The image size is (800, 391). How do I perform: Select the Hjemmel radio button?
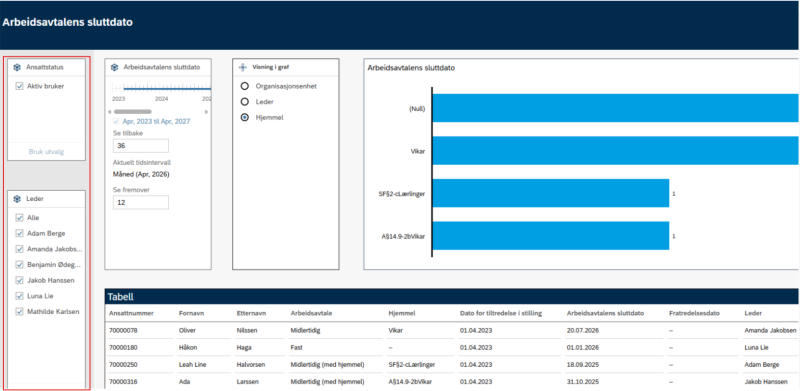click(x=245, y=117)
